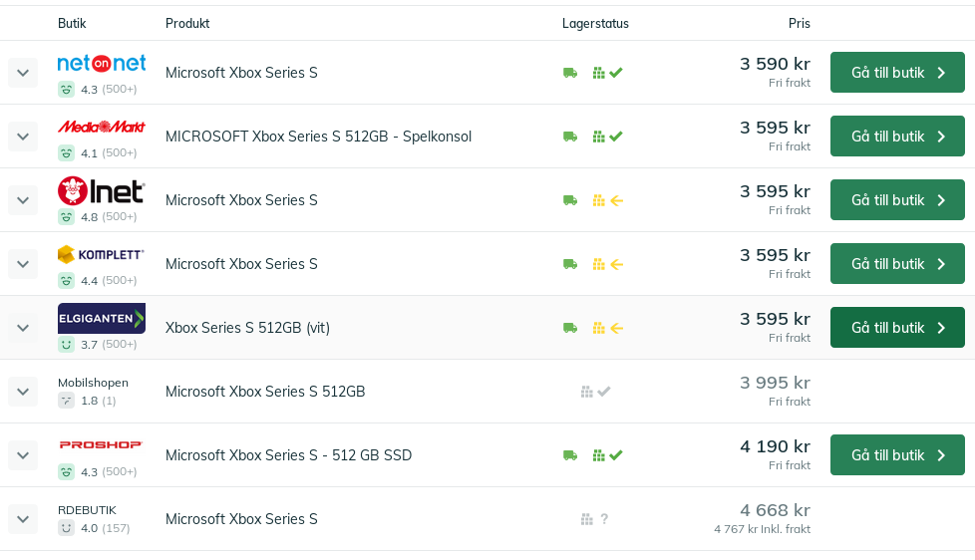Click Elgiganten yellow incoming-stock icon
Viewport: 975px width, 560px height.
[x=607, y=328]
